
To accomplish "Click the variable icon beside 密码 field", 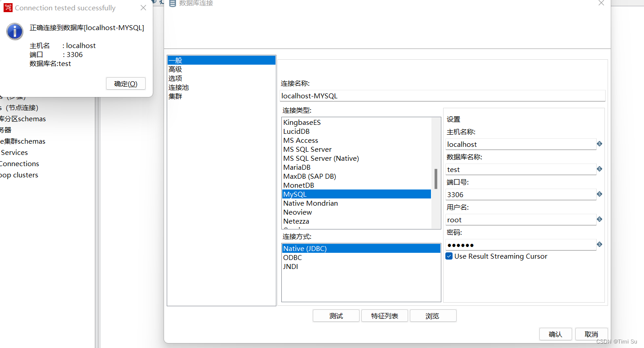I will (599, 244).
